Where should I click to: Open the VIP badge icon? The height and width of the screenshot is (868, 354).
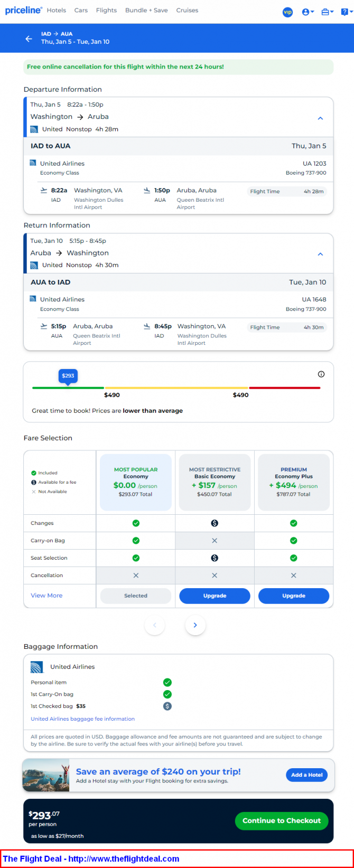tap(287, 12)
